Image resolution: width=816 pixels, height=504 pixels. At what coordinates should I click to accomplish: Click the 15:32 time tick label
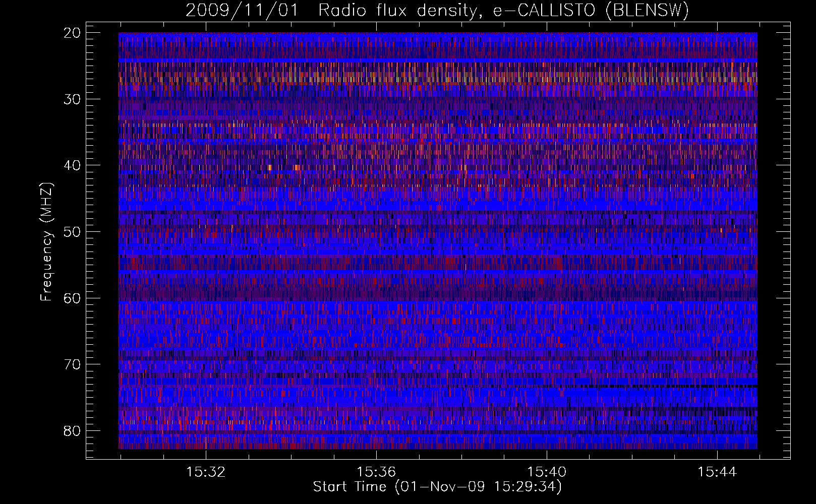pyautogui.click(x=206, y=472)
